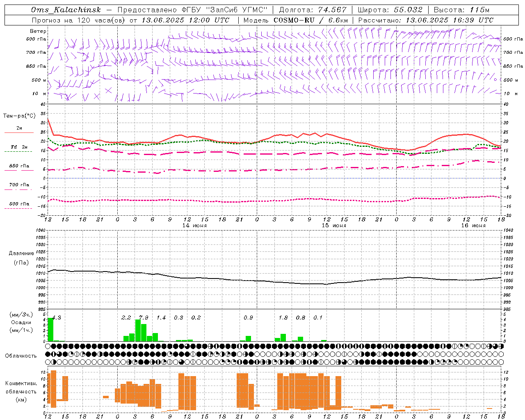This screenshot has width=525, height=420.
Task: Click the '(мм/3ч.)' precipitation unit label
Action: coord(21,315)
